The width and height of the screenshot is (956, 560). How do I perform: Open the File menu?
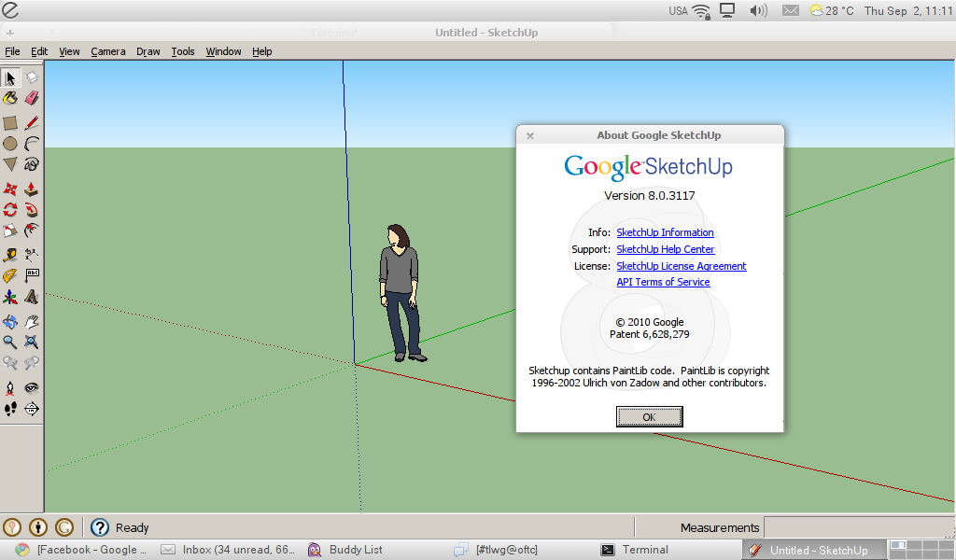(12, 51)
